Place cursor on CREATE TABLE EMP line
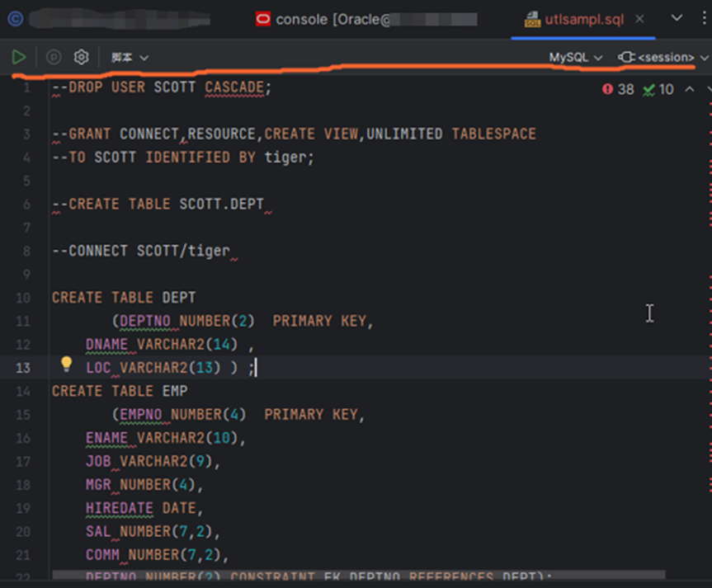This screenshot has width=712, height=588. coord(120,391)
